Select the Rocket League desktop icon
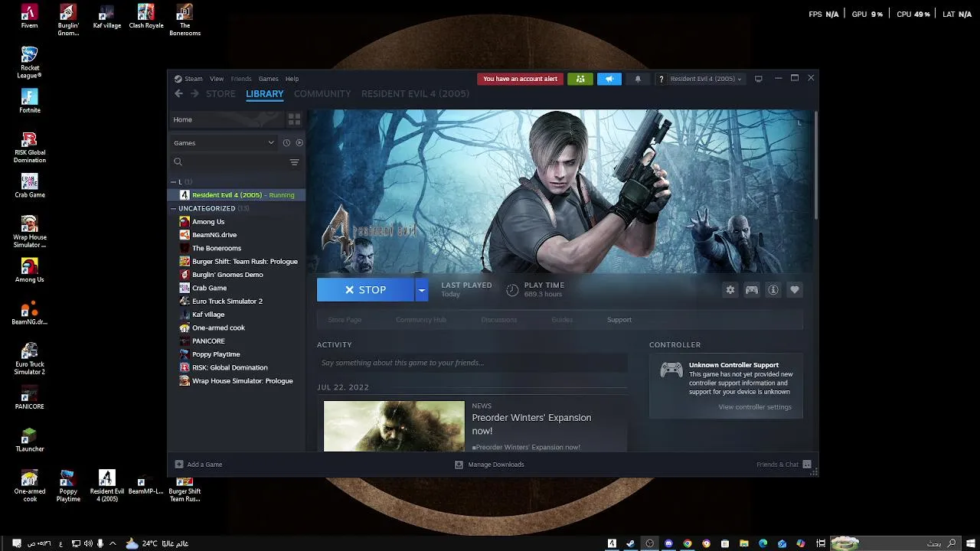Screen dimensions: 980x551 point(29,62)
